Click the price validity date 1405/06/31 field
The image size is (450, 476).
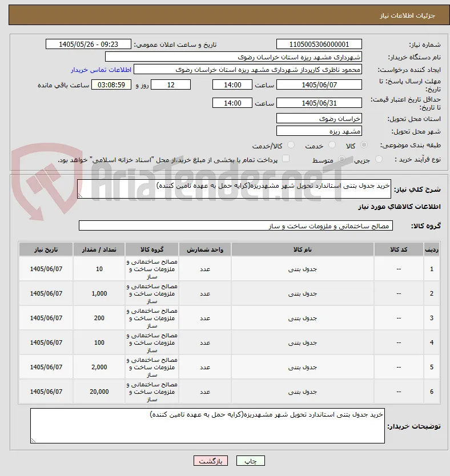click(x=319, y=103)
